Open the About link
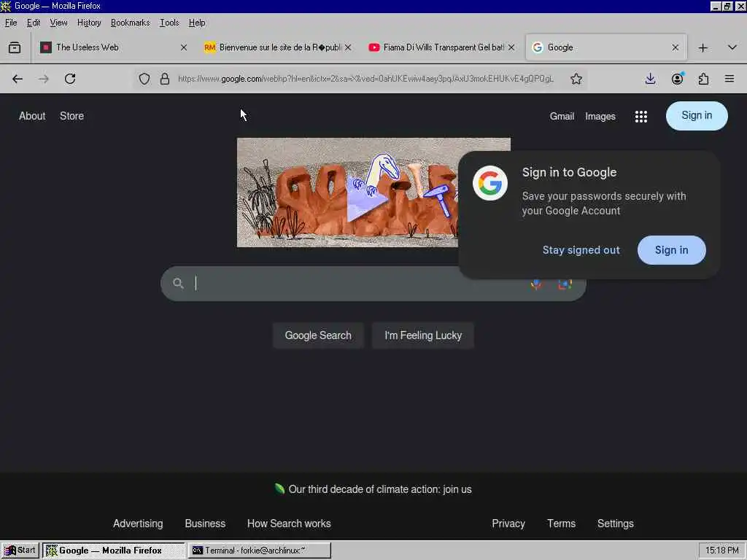The height and width of the screenshot is (560, 747). [32, 116]
